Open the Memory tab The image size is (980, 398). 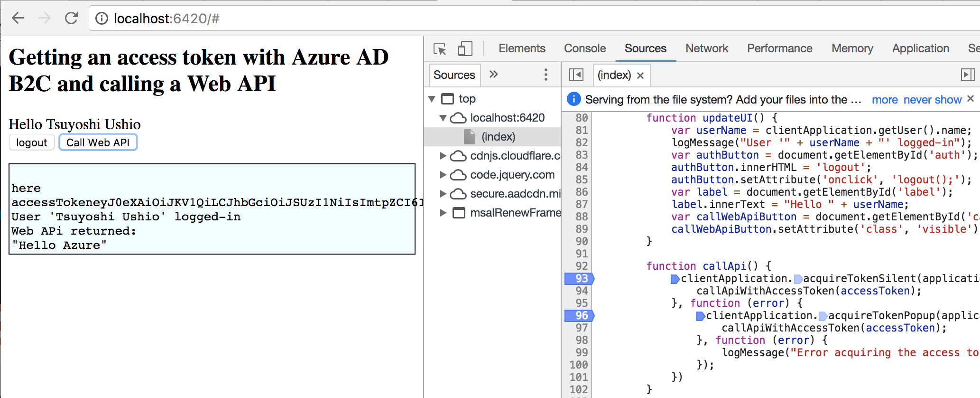pos(852,48)
